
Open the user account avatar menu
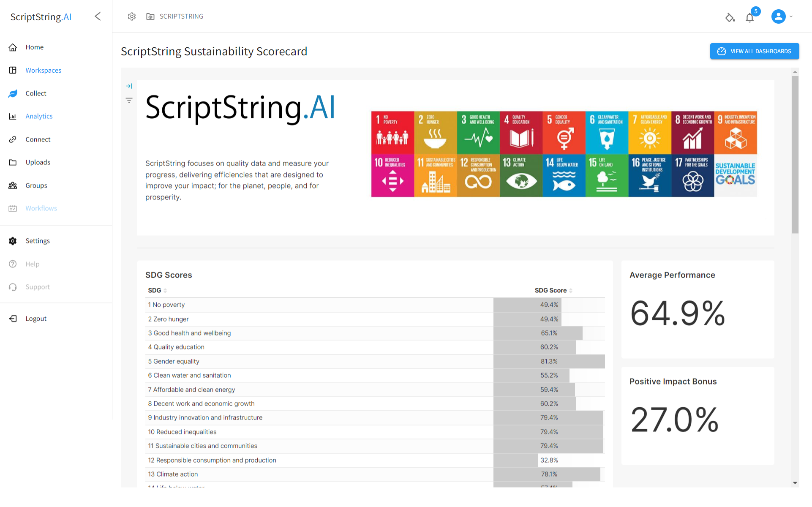(x=778, y=16)
